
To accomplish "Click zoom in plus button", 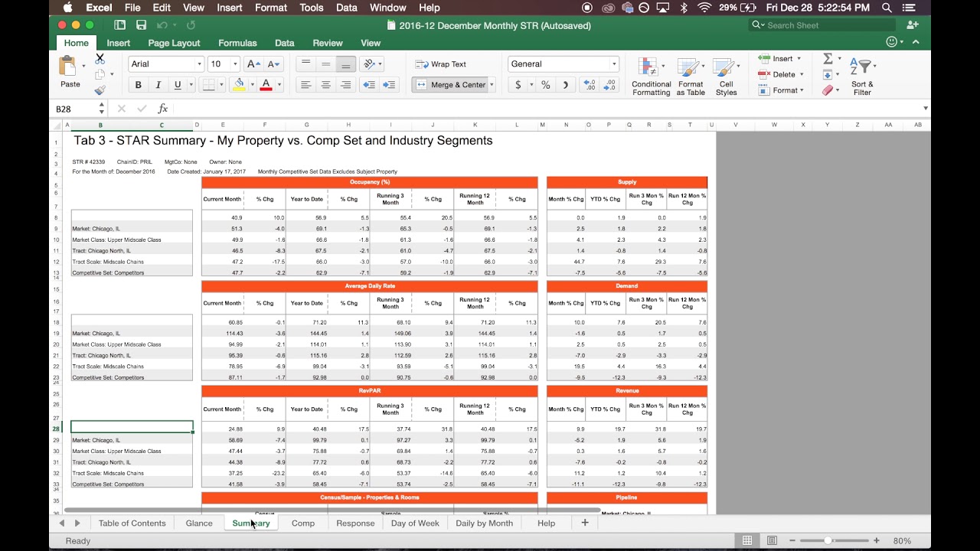I will (877, 540).
